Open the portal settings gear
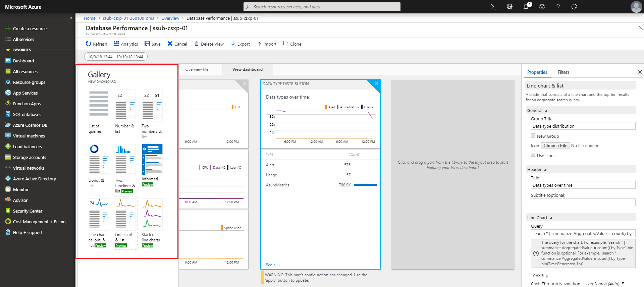This screenshot has height=287, width=644. (x=542, y=7)
